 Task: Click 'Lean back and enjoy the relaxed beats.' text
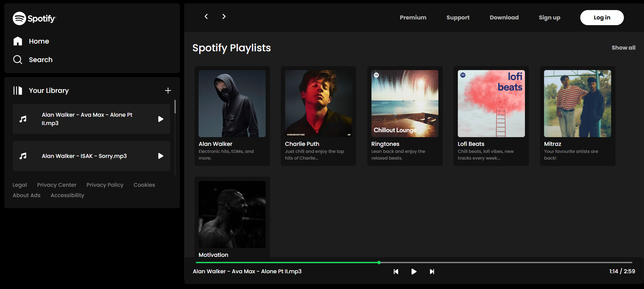pos(398,155)
